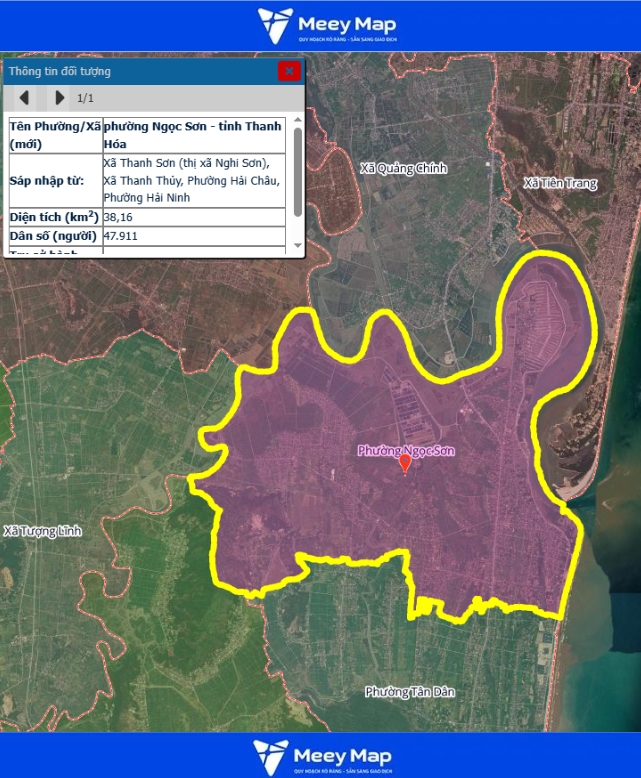641x778 pixels.
Task: Close the Thông tin đối tượng popup
Action: coord(289,71)
